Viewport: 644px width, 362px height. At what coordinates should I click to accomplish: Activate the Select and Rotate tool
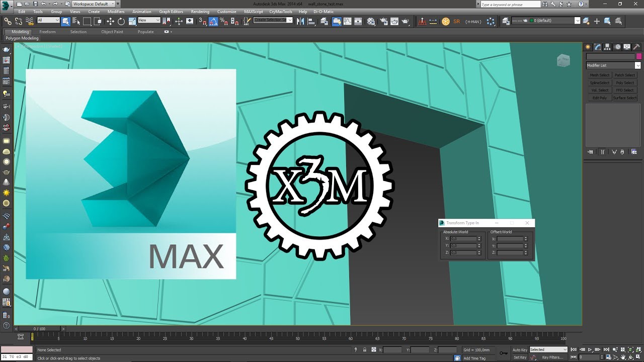click(121, 21)
